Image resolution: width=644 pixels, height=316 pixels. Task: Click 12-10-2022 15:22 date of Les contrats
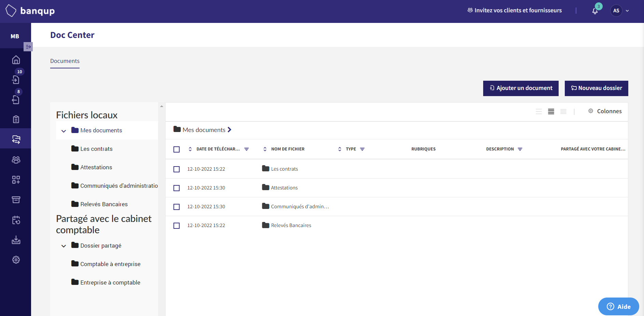tap(206, 169)
